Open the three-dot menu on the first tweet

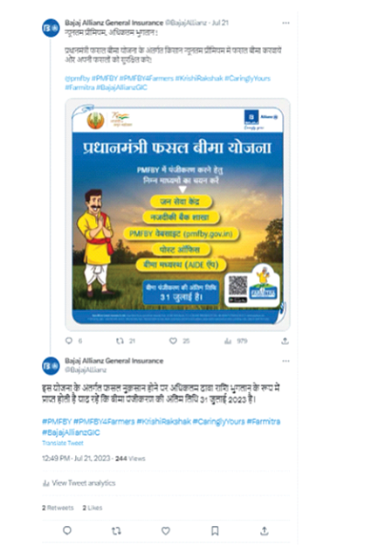[x=285, y=23]
